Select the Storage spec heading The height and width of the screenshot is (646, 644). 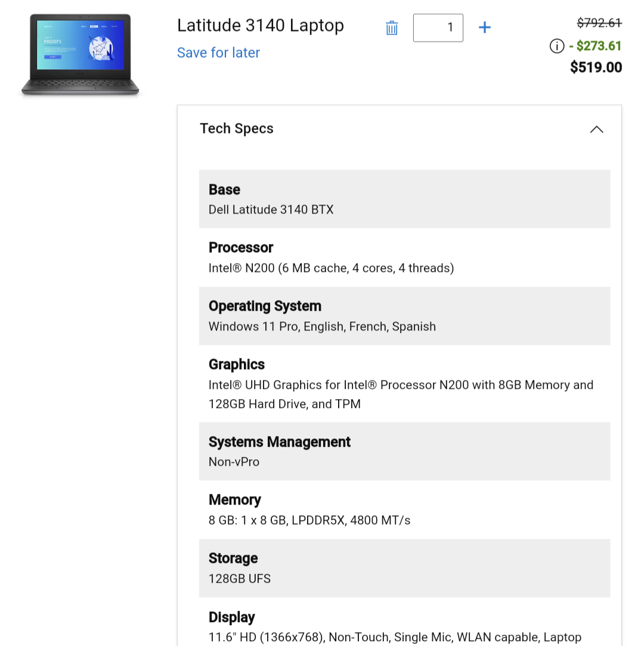point(233,558)
